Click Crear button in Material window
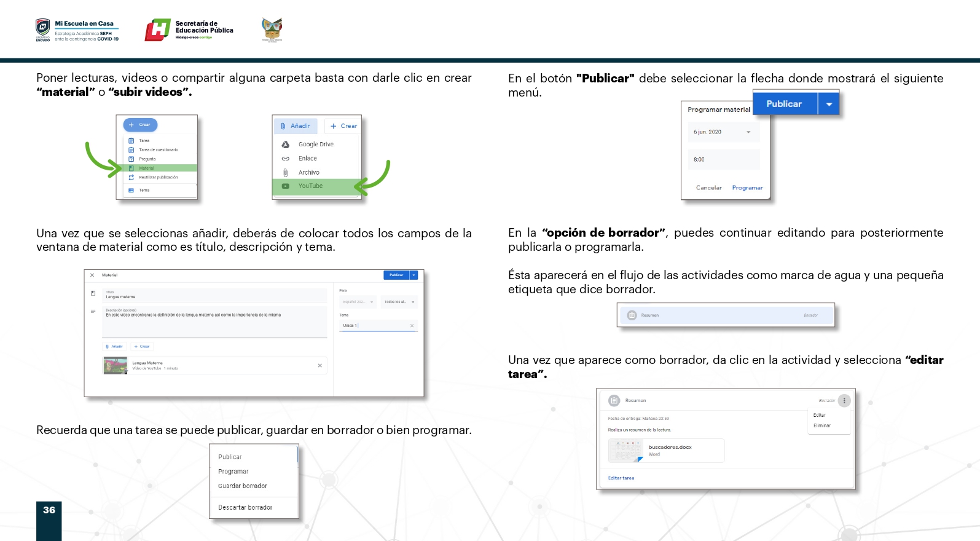The width and height of the screenshot is (980, 541). tap(142, 347)
